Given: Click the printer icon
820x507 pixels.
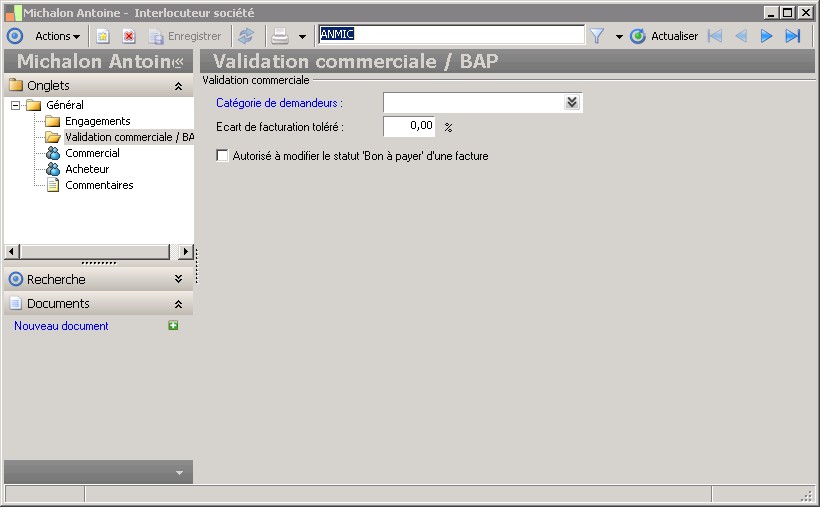Looking at the screenshot, I should [x=280, y=36].
